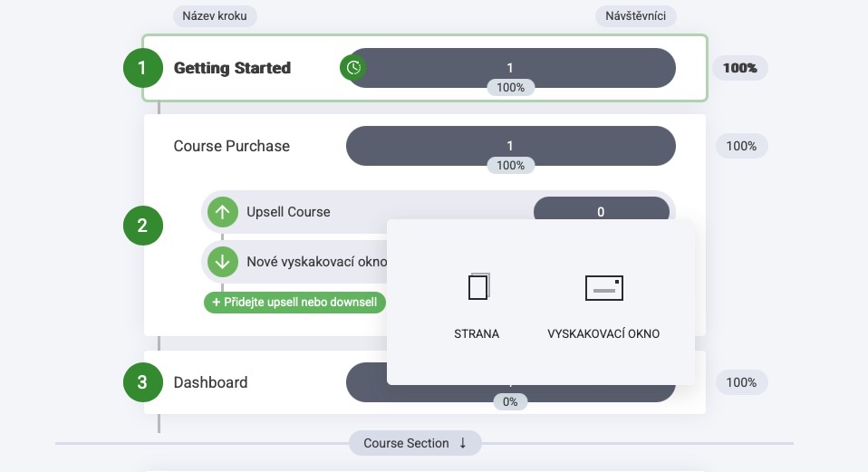Click the Název kroku column header
Screen dimensions: 868x472
[x=215, y=16]
